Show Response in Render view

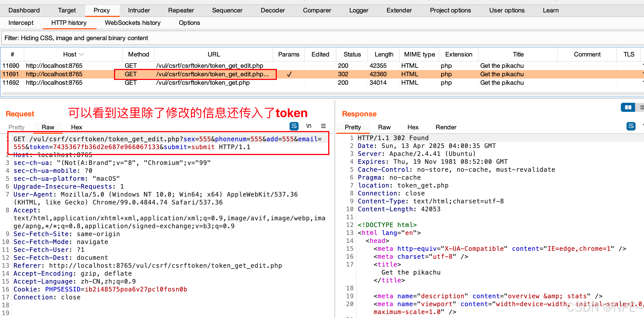(x=446, y=127)
